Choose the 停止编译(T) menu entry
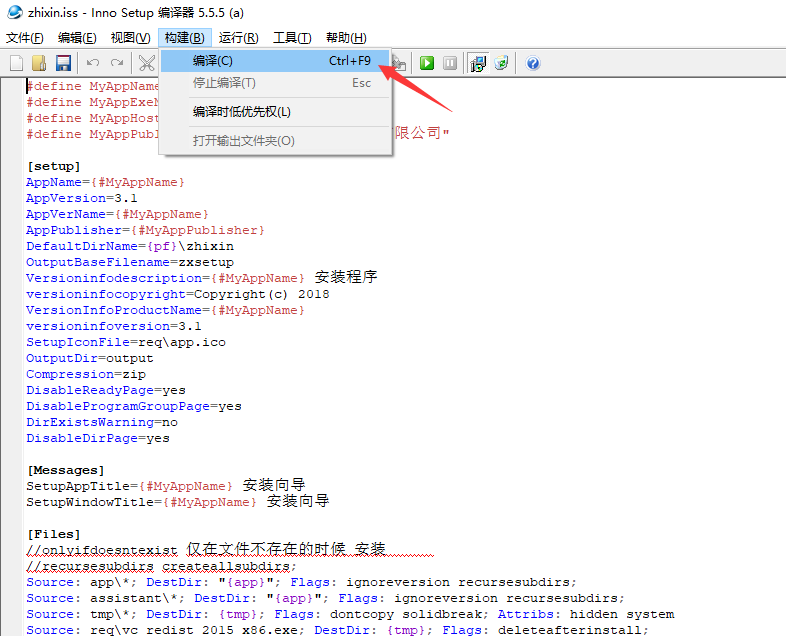Image resolution: width=786 pixels, height=636 pixels. click(275, 83)
